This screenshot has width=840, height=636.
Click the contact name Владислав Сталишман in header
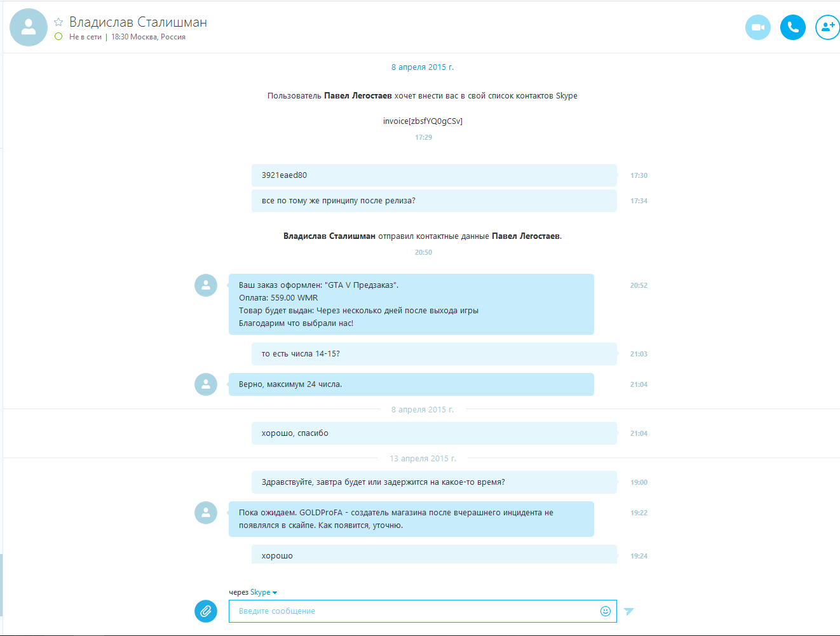pos(138,22)
